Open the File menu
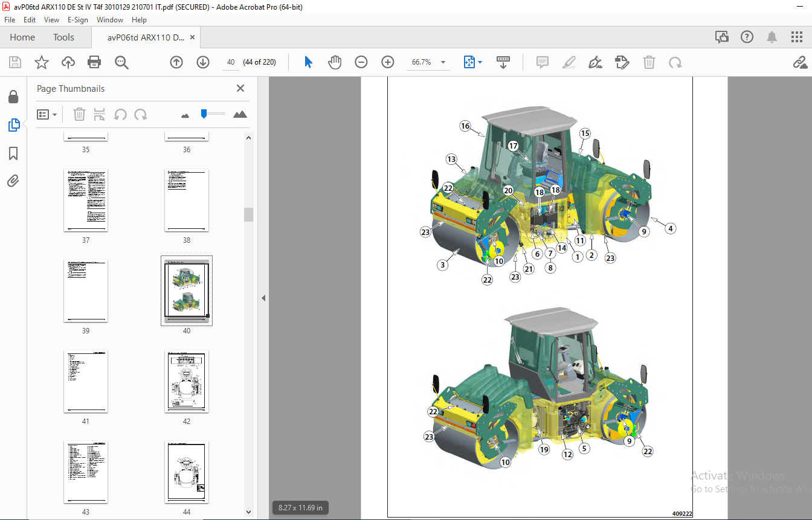812x520 pixels. 10,20
